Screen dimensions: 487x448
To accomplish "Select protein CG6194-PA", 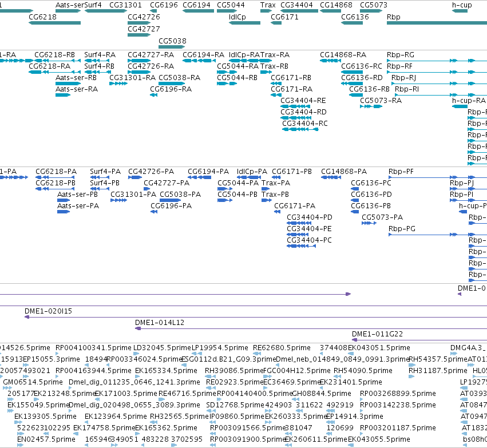I will (200, 177).
